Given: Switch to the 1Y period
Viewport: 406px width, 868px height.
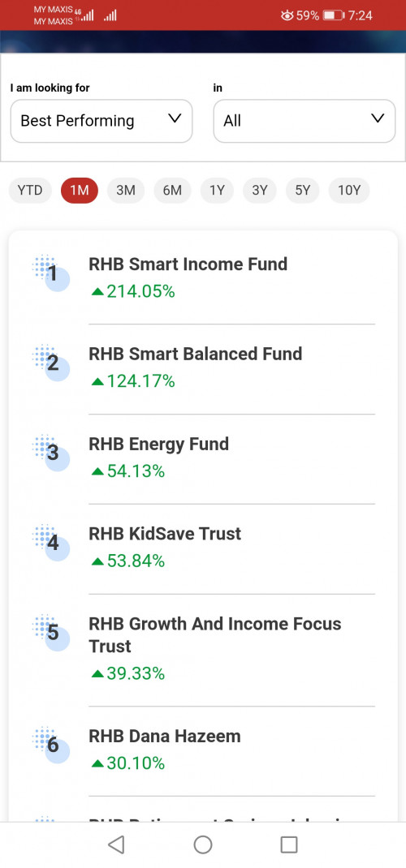Looking at the screenshot, I should [217, 191].
